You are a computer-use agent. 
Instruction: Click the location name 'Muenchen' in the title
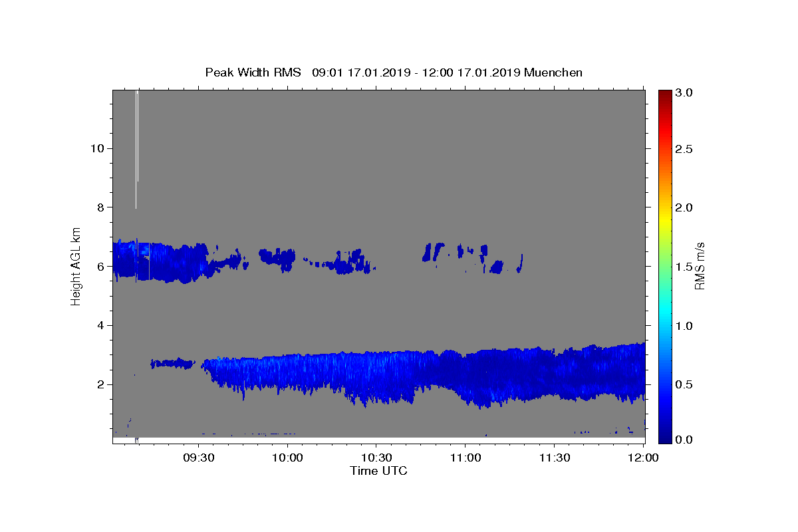tap(553, 72)
